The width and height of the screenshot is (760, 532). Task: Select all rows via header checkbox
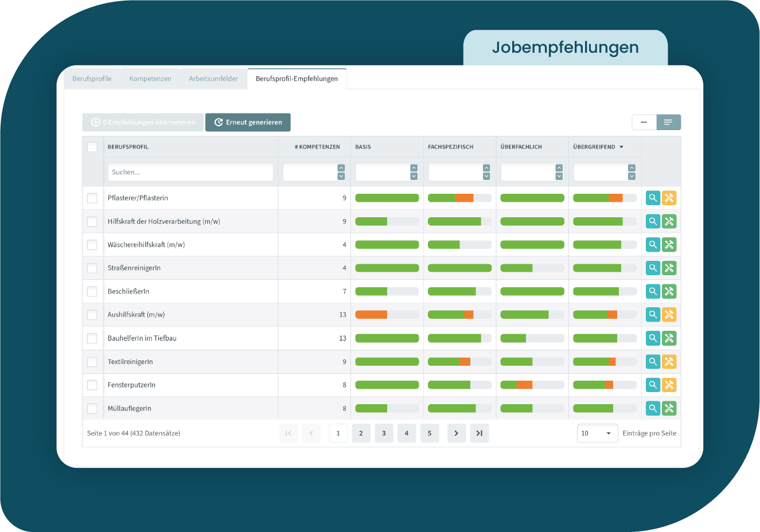tap(92, 147)
